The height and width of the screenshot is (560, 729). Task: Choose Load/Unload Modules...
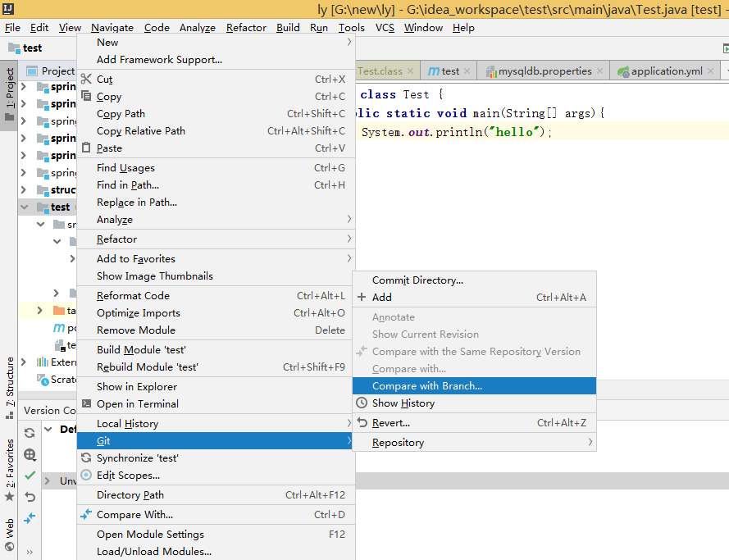216,552
